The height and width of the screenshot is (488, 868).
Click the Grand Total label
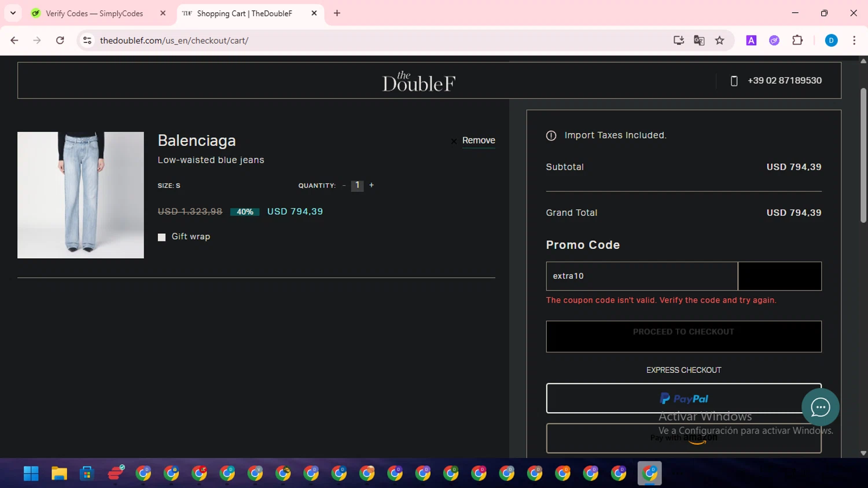pyautogui.click(x=572, y=213)
